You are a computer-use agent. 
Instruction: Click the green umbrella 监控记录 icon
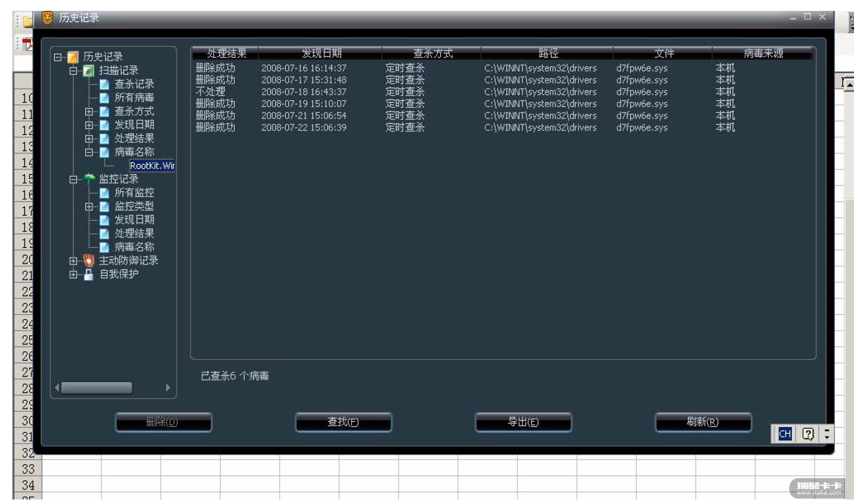[x=89, y=179]
